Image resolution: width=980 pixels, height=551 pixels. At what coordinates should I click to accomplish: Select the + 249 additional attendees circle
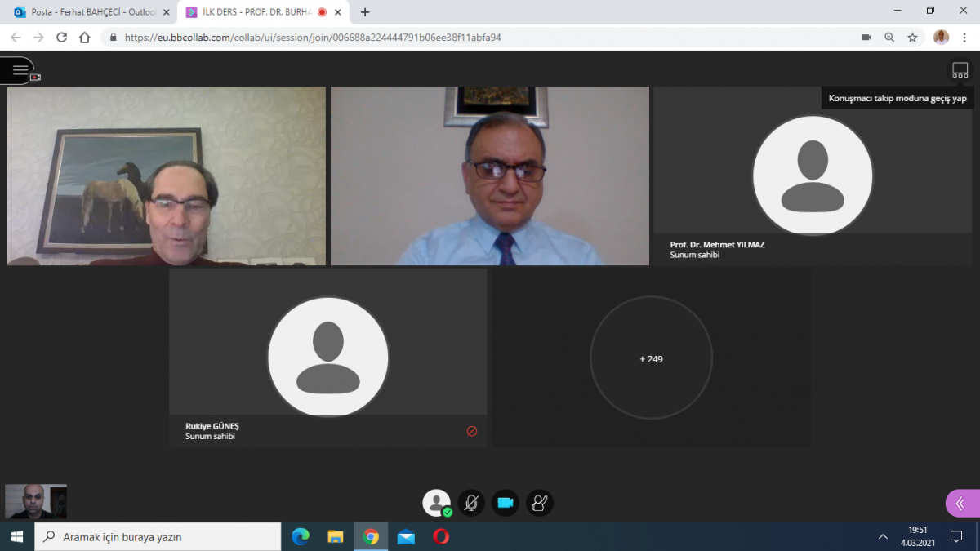651,358
